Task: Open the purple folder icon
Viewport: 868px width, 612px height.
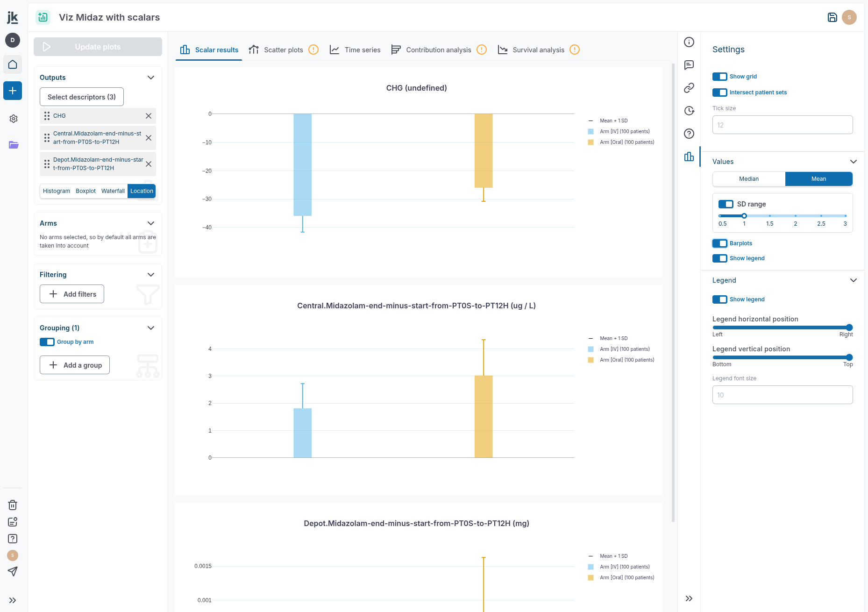Action: point(14,145)
